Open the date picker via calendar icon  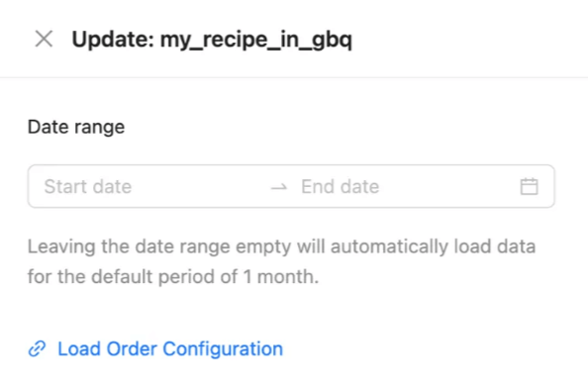(x=530, y=186)
